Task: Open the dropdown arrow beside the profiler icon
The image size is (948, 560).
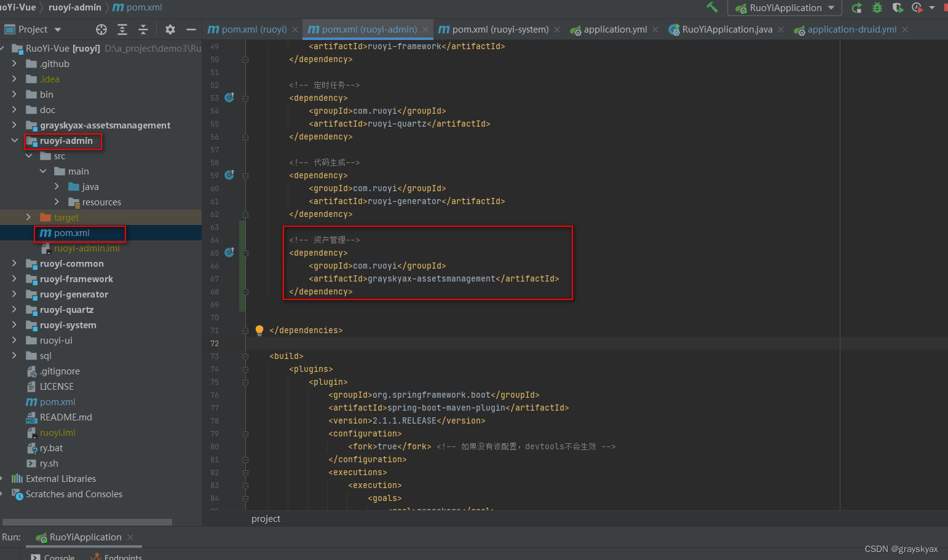Action: tap(931, 8)
